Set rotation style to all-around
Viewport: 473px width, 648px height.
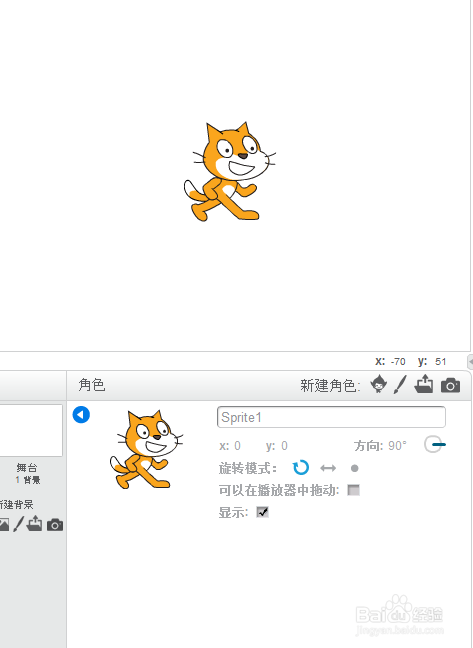point(300,468)
